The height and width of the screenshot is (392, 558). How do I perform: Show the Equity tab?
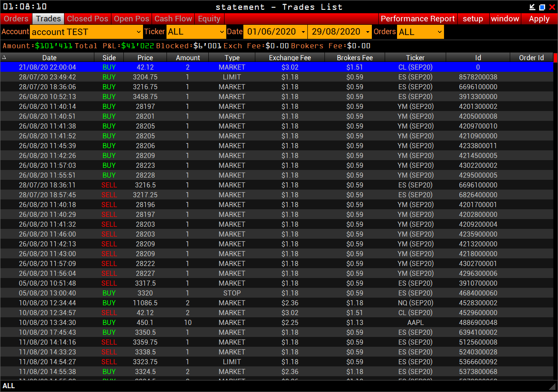pyautogui.click(x=209, y=19)
